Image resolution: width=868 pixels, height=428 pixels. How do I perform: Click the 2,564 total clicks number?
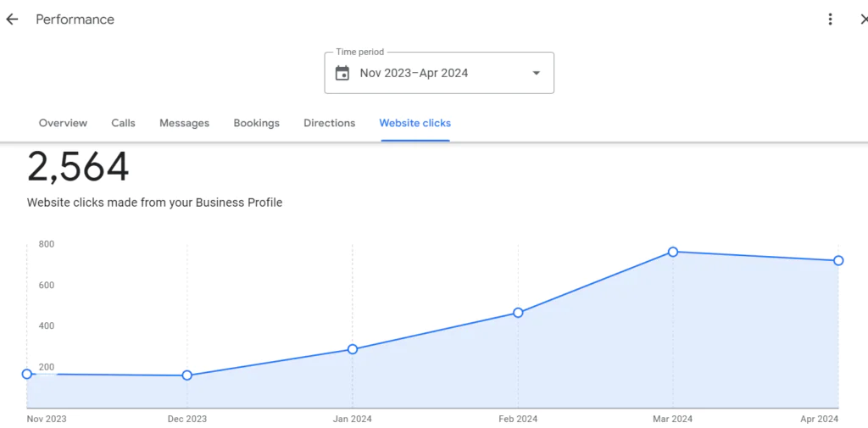(78, 167)
